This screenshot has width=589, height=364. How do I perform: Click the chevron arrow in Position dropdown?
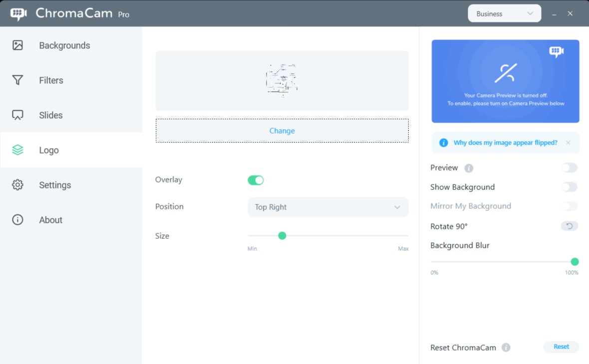397,207
